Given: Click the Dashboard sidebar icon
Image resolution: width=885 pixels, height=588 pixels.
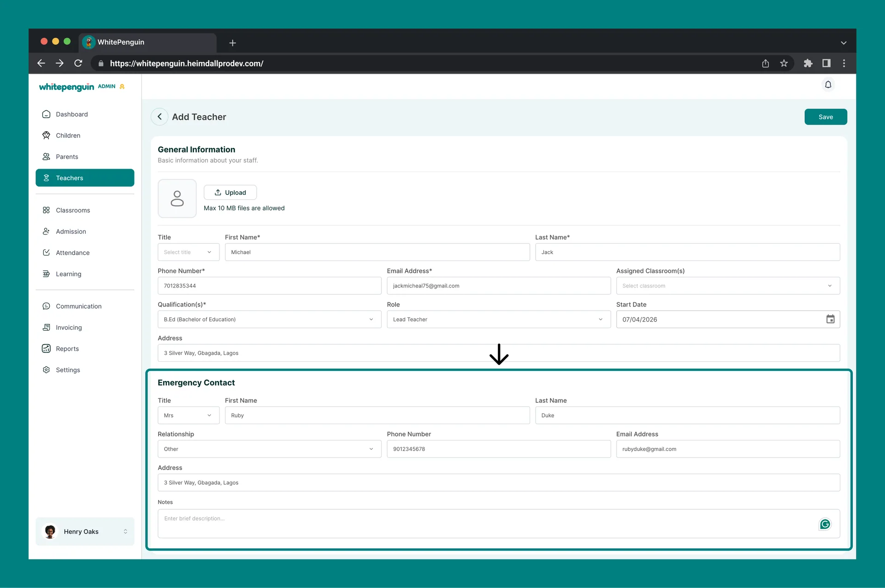Looking at the screenshot, I should 46,114.
